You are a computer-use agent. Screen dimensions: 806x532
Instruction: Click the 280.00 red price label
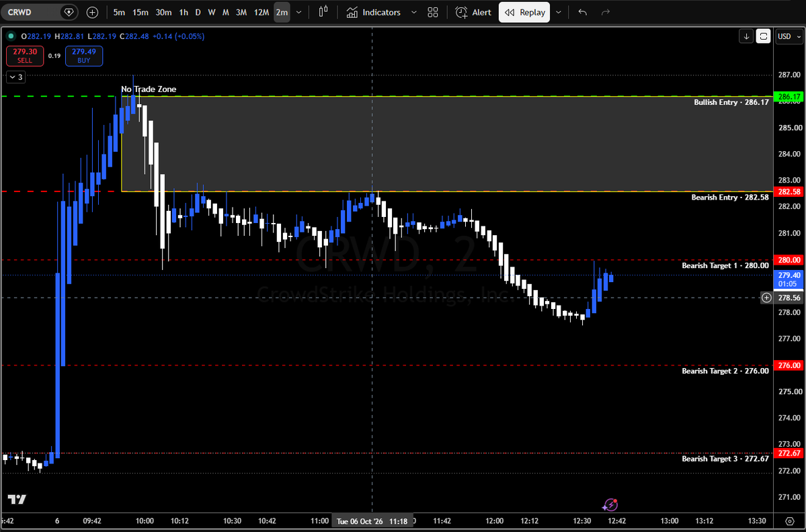pos(789,260)
